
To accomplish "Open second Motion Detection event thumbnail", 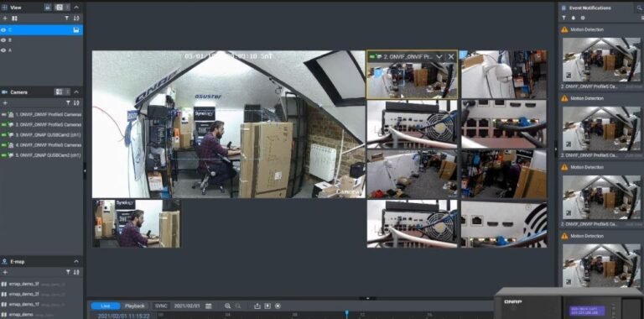I will pyautogui.click(x=601, y=128).
